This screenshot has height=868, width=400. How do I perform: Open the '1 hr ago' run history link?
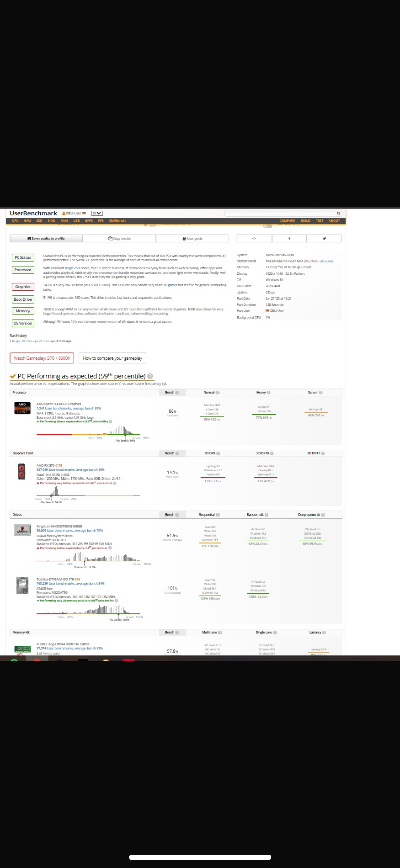pos(15,341)
